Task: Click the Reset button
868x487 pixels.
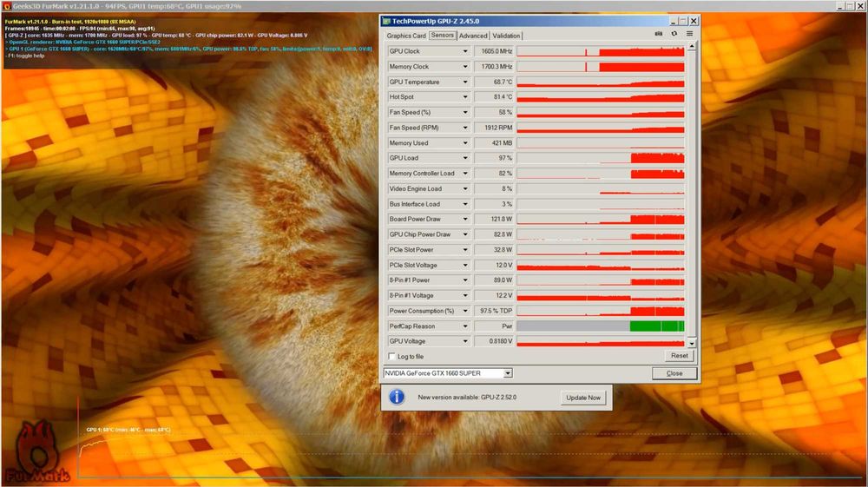Action: coord(680,356)
